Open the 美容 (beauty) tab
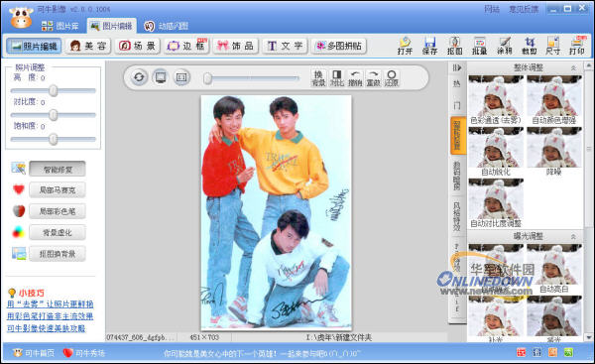The height and width of the screenshot is (364, 595). point(88,46)
